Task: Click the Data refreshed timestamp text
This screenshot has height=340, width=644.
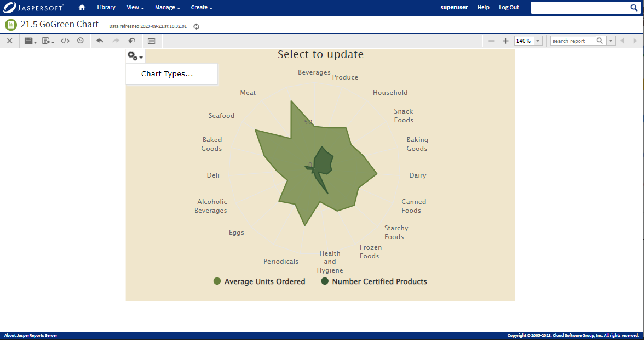Action: [x=148, y=26]
